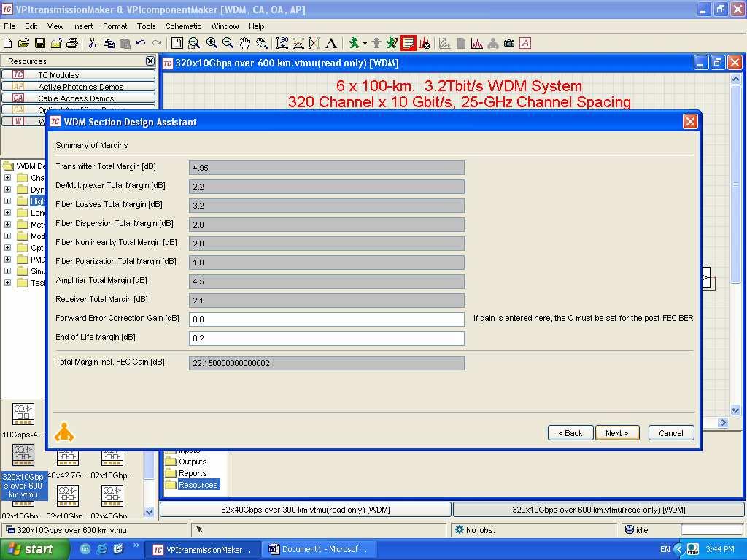
Task: Click the Rotate 90 degrees icon
Action: [282, 43]
